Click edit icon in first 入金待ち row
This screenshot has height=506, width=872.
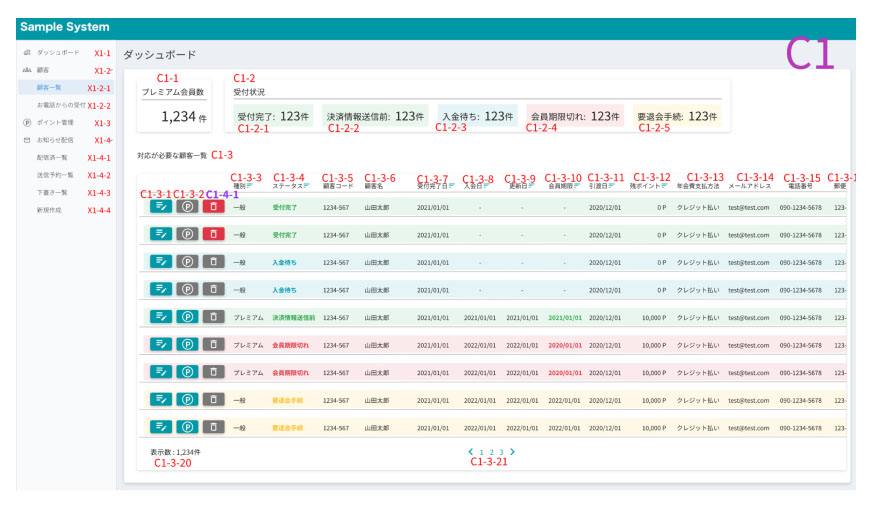[x=161, y=262]
